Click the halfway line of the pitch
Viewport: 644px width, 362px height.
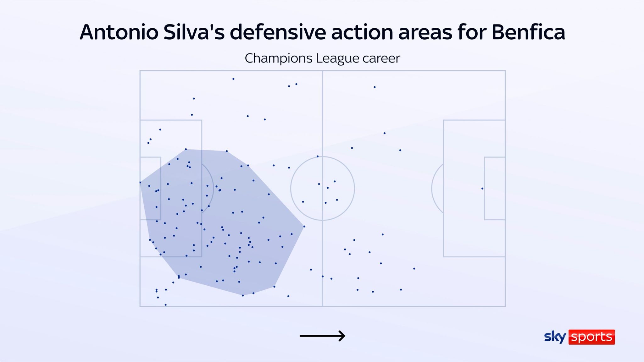pos(323,188)
